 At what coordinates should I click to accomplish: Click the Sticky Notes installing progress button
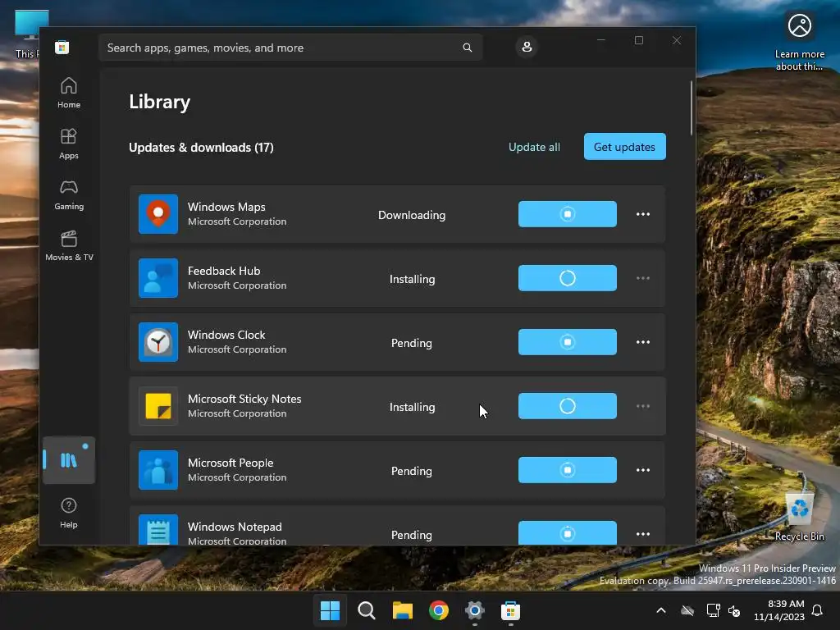[x=568, y=406]
